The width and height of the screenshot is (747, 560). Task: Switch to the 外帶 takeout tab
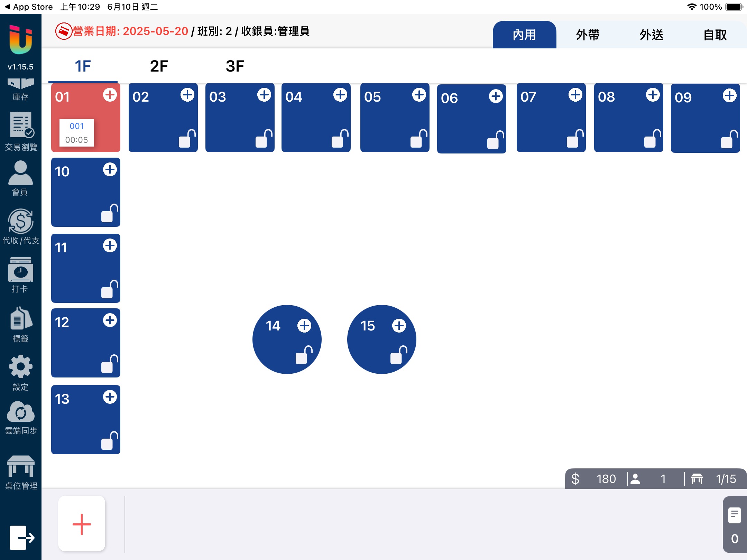click(588, 35)
